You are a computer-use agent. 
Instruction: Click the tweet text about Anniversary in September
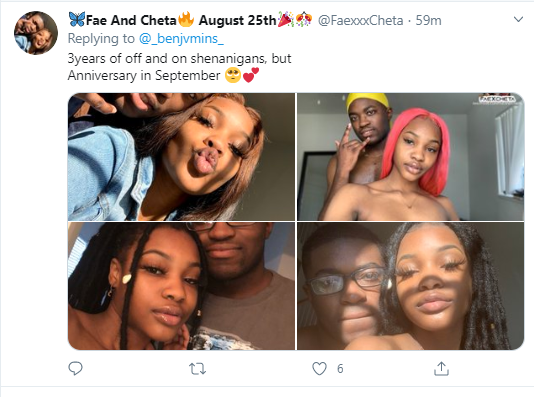point(179,67)
